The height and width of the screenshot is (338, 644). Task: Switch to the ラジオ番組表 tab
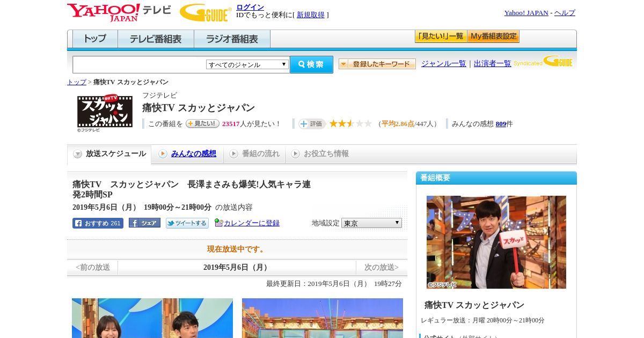(232, 39)
